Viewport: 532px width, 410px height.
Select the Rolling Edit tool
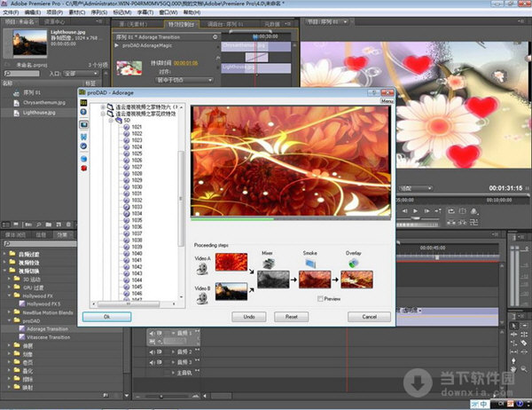tap(524, 335)
